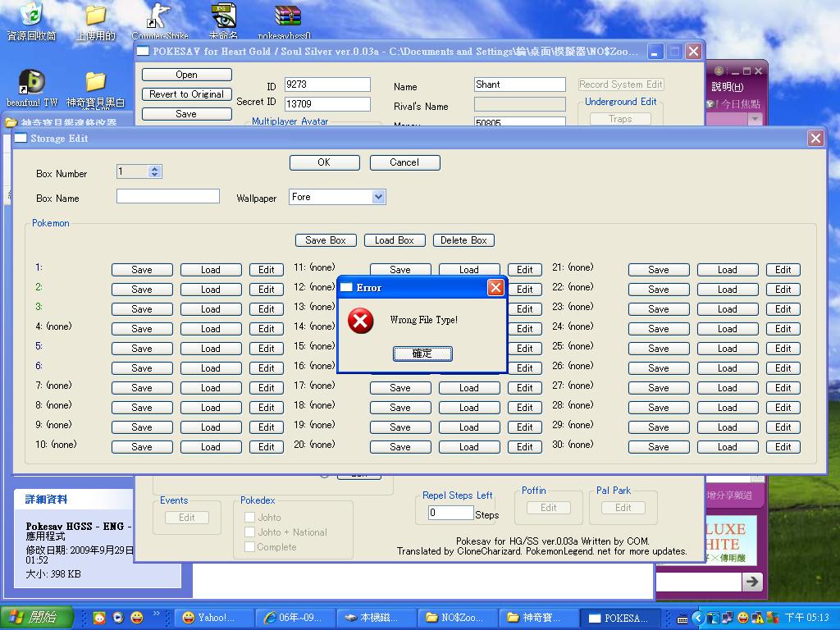The height and width of the screenshot is (630, 840).
Task: Open 說明(H) menu in messenger window
Action: (727, 87)
